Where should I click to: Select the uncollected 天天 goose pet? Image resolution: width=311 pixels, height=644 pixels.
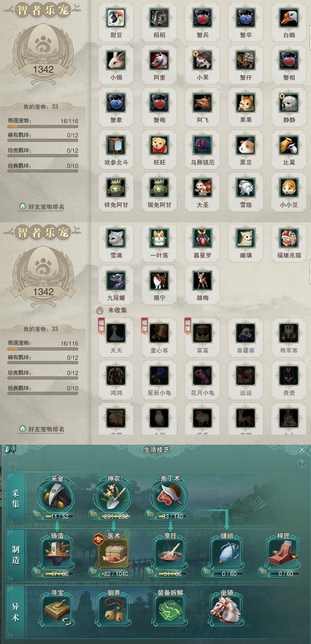(x=116, y=334)
